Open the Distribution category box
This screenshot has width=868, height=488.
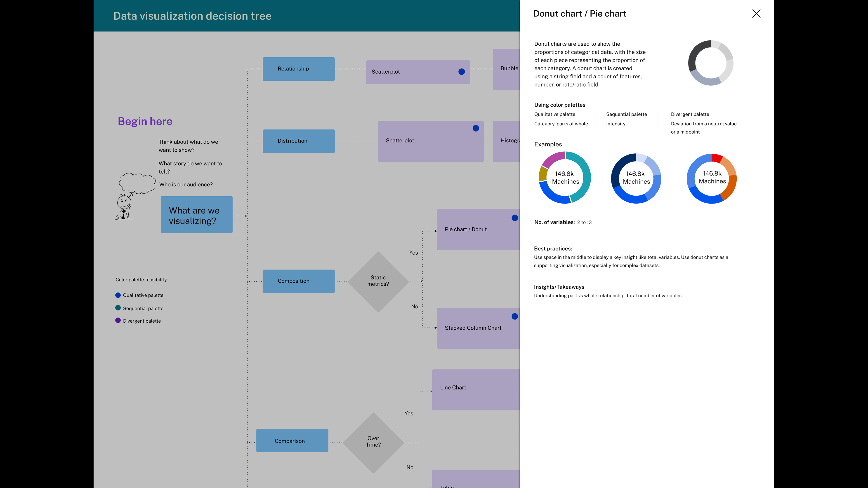[299, 141]
